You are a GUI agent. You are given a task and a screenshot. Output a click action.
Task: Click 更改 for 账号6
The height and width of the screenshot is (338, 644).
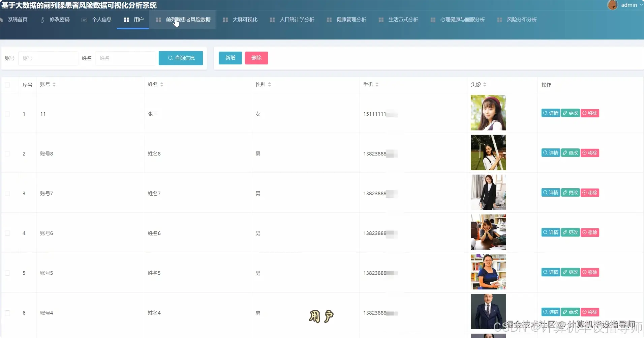570,232
